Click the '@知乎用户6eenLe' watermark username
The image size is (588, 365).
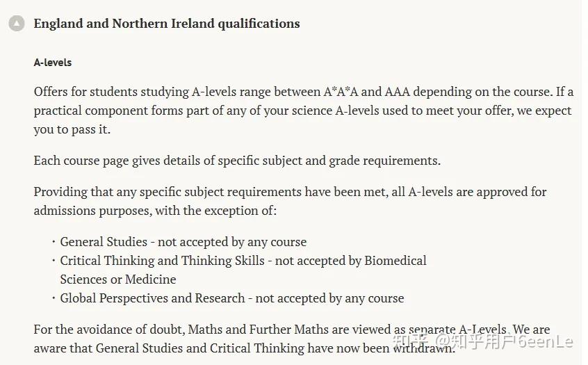506,343
